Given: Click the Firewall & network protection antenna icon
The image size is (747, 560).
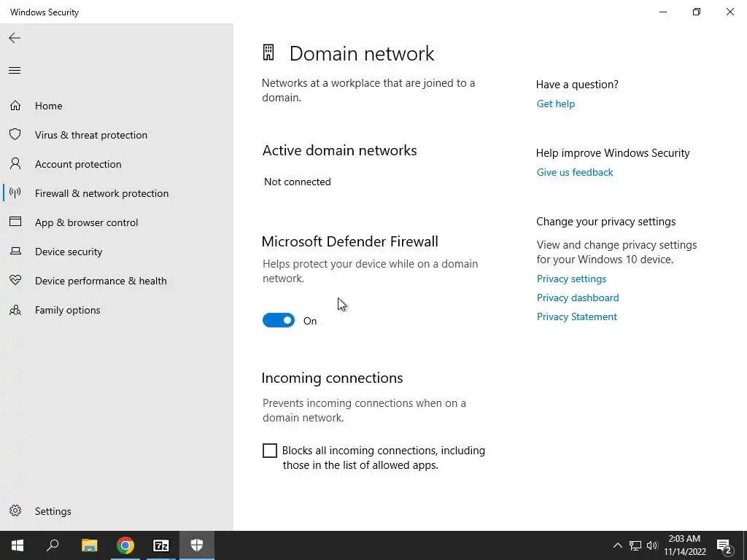Looking at the screenshot, I should coord(15,192).
